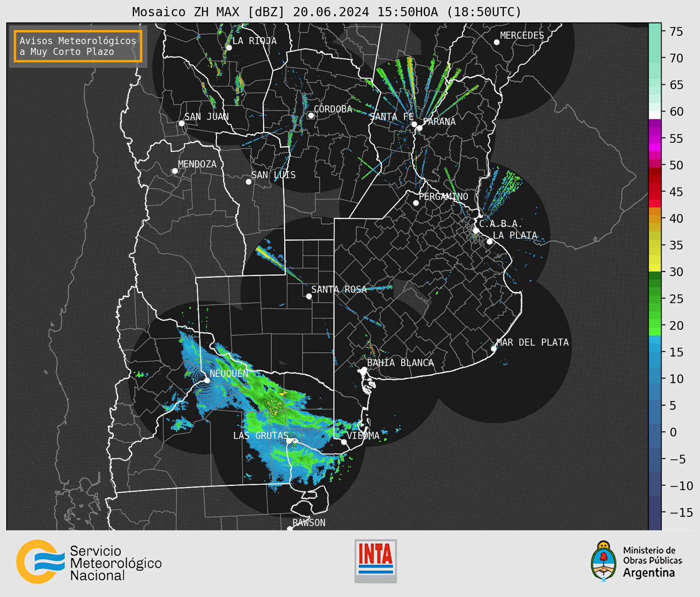Click the Ministerio de Obras Públicas crest
This screenshot has height=597, width=700.
604,561
